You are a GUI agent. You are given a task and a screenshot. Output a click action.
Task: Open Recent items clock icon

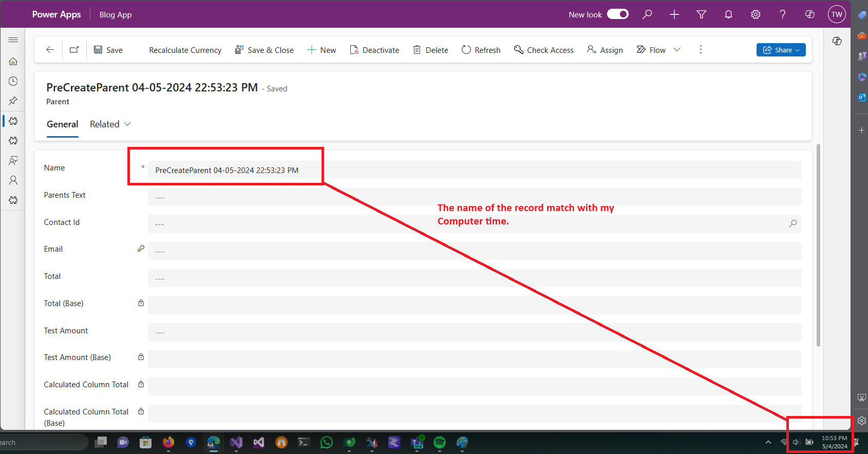click(x=13, y=81)
